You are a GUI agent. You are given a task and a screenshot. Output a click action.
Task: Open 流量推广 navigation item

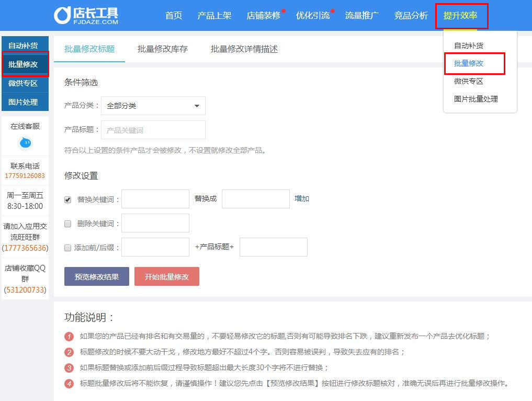362,16
